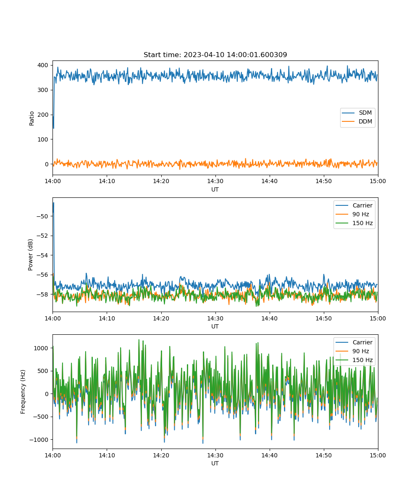Click the 400 tick on the Ratio axis
The height and width of the screenshot is (504, 420).
point(44,65)
